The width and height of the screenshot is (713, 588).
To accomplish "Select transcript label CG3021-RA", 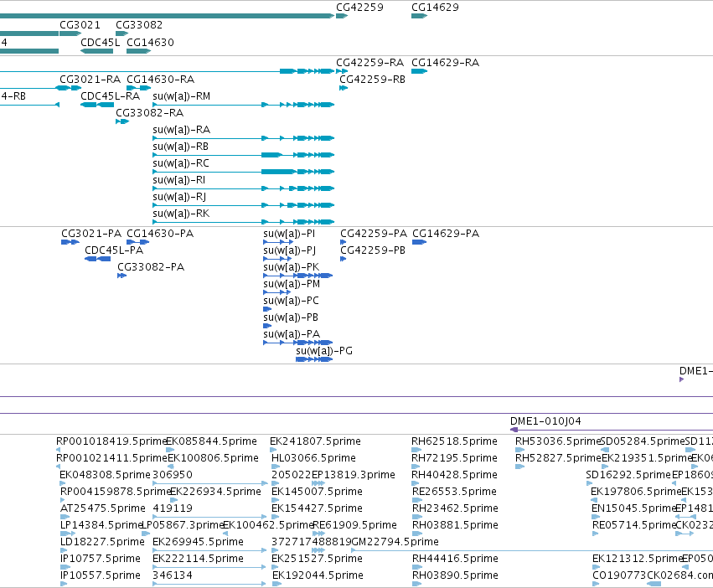I will pos(90,79).
